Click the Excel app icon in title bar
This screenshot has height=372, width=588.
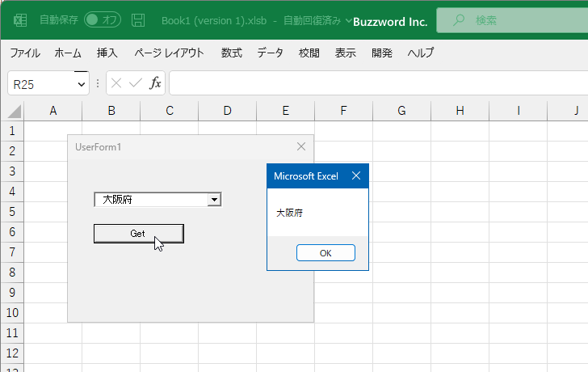coord(20,20)
